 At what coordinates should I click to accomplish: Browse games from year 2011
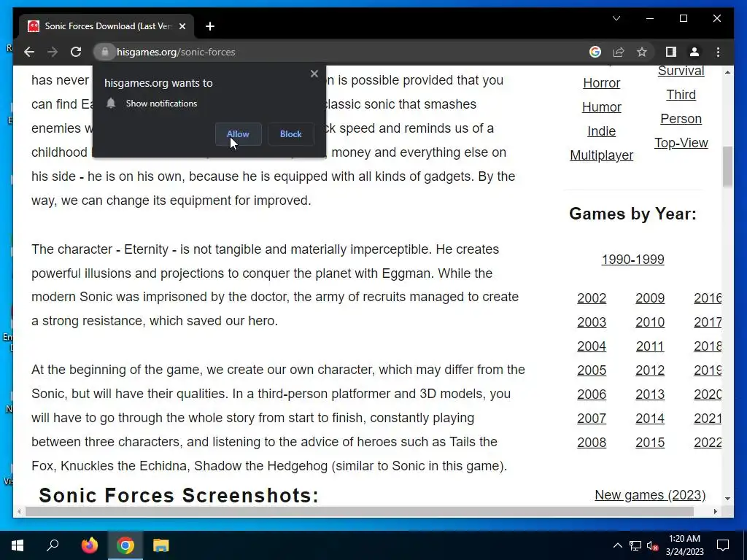(x=650, y=346)
